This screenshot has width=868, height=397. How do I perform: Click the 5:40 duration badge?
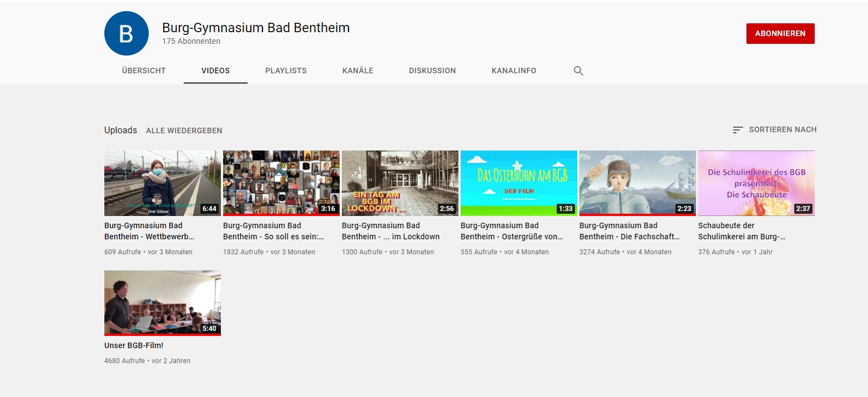coord(209,329)
